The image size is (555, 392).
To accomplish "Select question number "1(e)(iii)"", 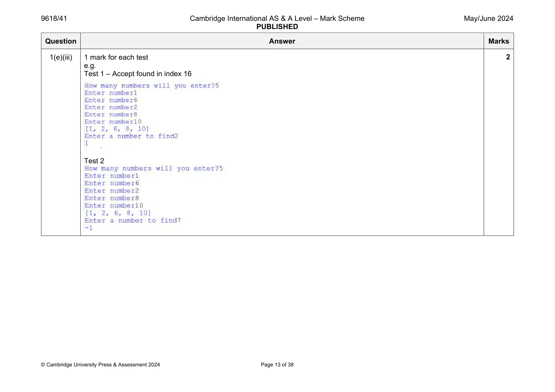I will [61, 57].
